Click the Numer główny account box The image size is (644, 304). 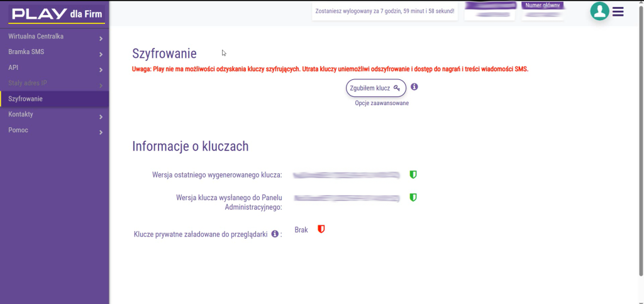[x=542, y=11]
